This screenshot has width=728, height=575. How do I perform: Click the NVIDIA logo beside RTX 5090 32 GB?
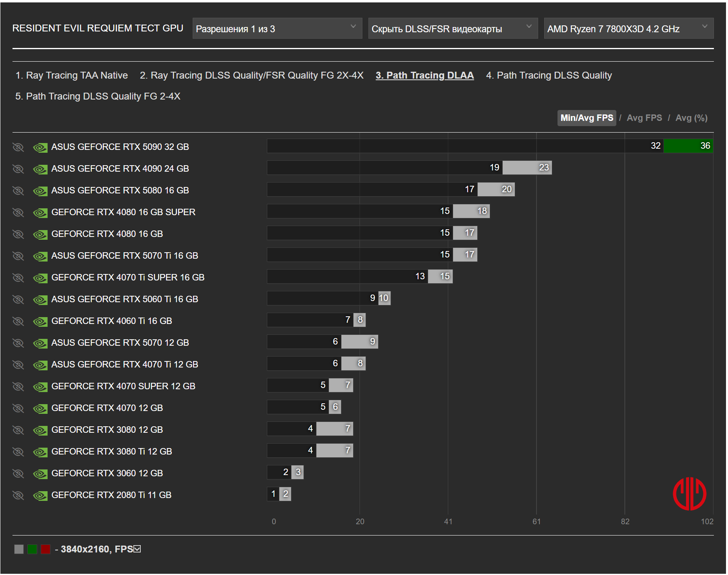(x=40, y=147)
